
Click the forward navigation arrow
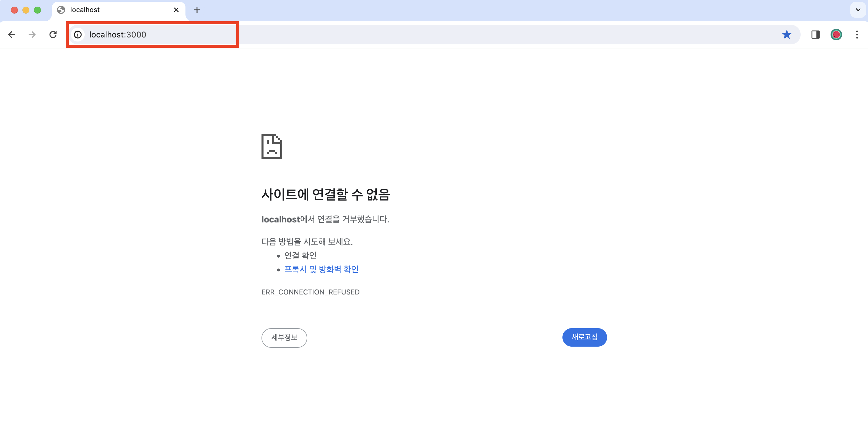coord(32,34)
